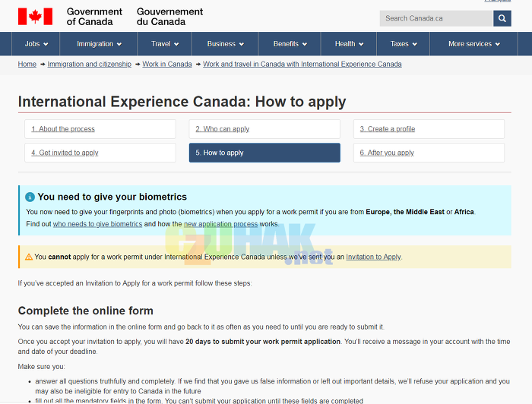The image size is (532, 404).
Task: Click the Canada flag logo
Action: pyautogui.click(x=35, y=17)
